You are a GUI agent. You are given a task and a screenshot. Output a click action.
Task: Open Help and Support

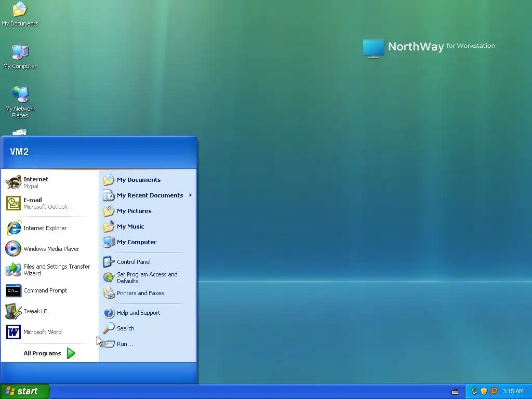(148, 313)
